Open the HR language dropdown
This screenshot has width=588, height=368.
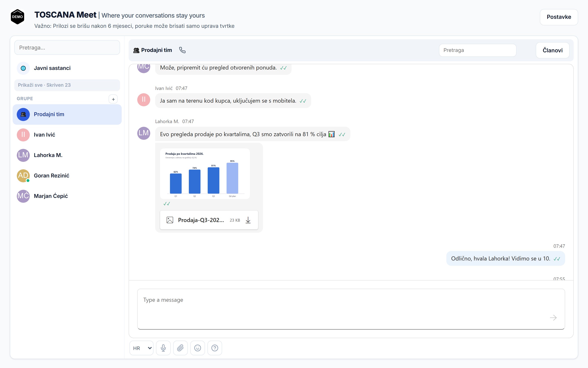(x=142, y=348)
